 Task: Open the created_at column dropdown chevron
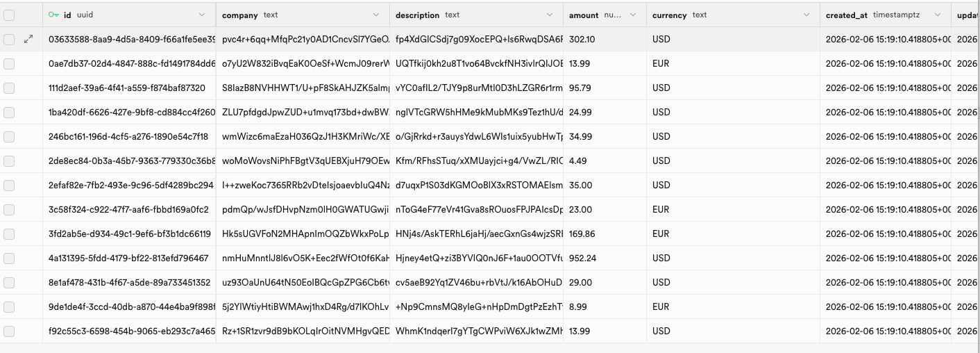pos(937,15)
